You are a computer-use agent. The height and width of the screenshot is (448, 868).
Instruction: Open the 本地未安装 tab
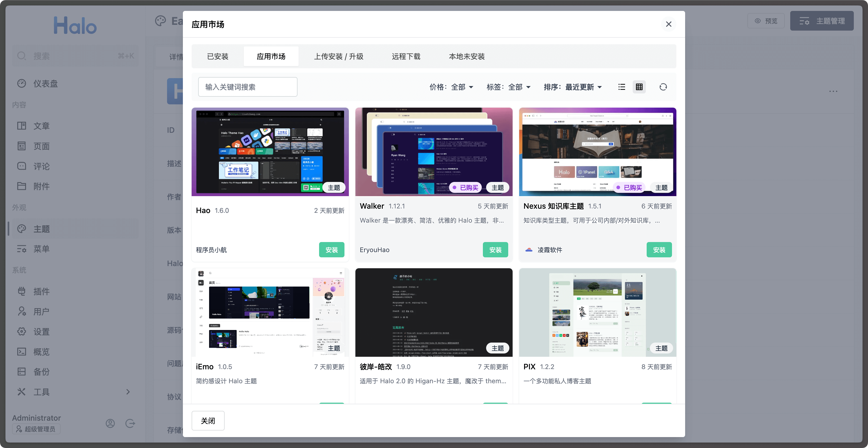pos(467,56)
